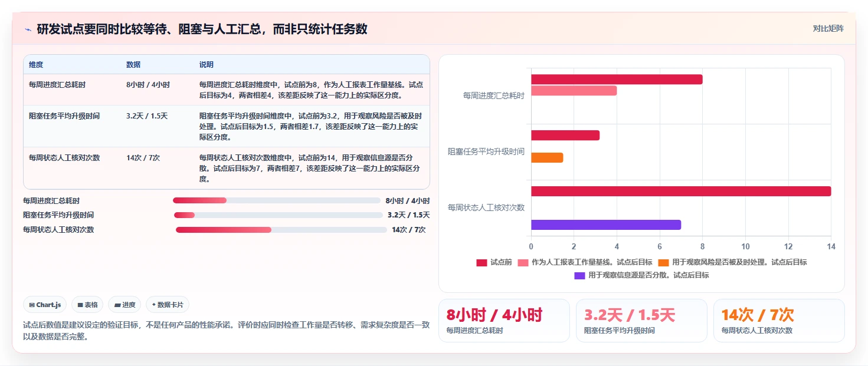868x366 pixels.
Task: Click the 维度 column header
Action: (36, 65)
